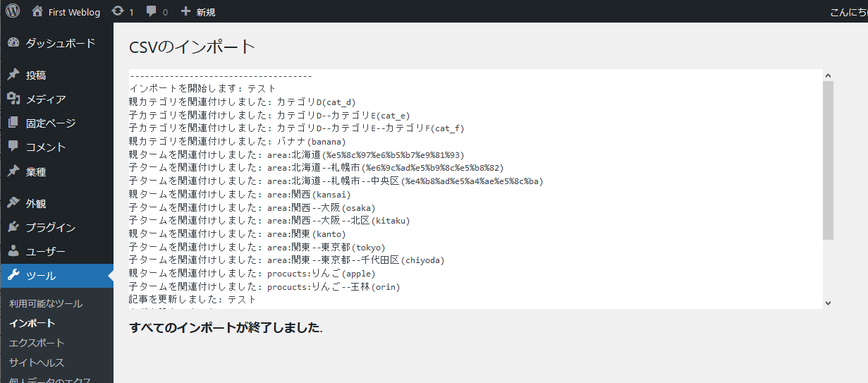Viewport: 868px width, 383px height.
Task: Click the こんにちは greeting in the admin bar
Action: click(849, 12)
